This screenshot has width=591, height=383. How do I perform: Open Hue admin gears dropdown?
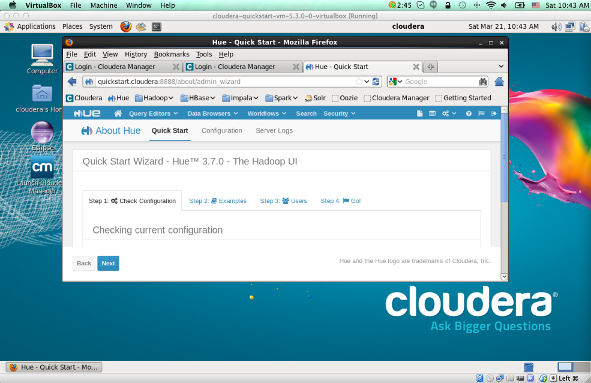coord(449,113)
